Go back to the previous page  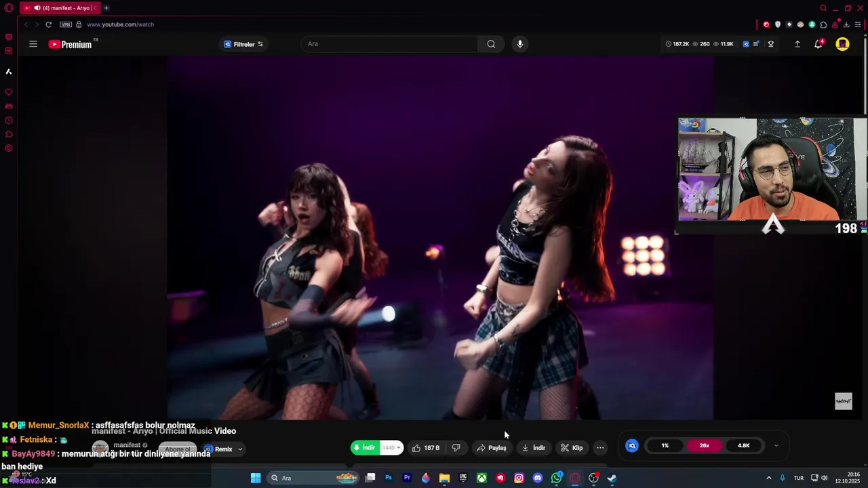26,24
